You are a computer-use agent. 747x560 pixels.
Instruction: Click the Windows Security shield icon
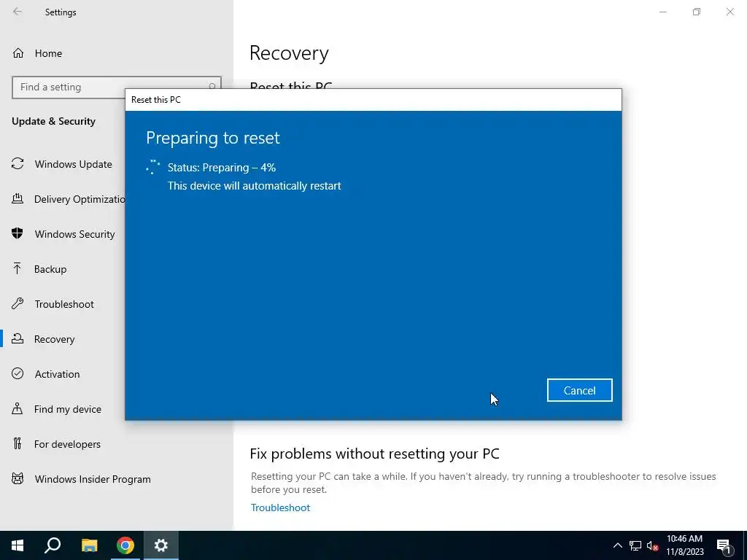point(18,233)
